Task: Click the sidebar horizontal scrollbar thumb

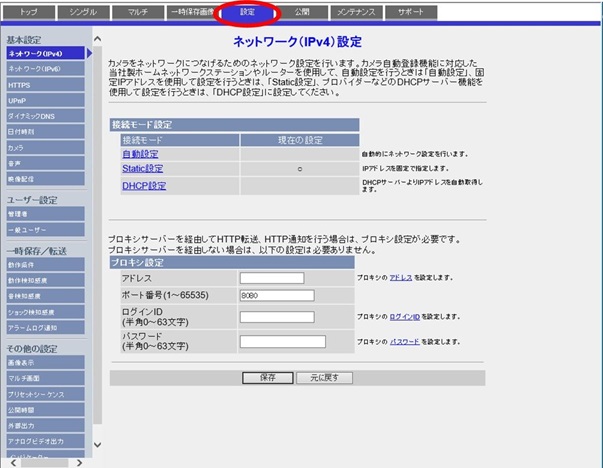Action: [x=45, y=463]
